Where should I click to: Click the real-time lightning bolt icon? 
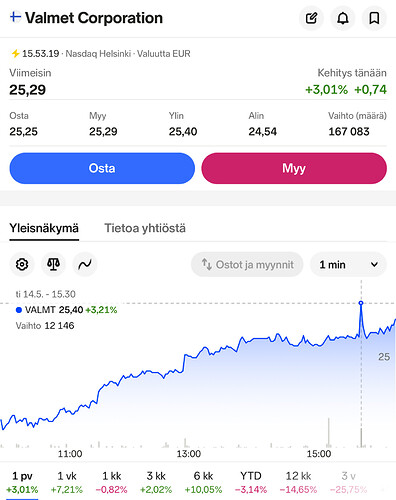15,54
